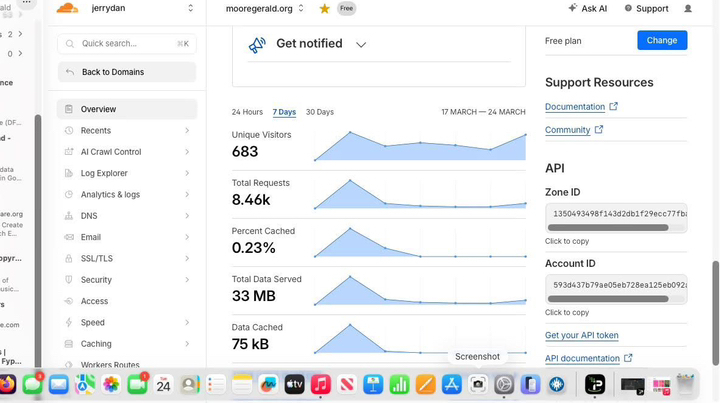Select the 30 Days range tab
The width and height of the screenshot is (720, 403).
pos(320,112)
